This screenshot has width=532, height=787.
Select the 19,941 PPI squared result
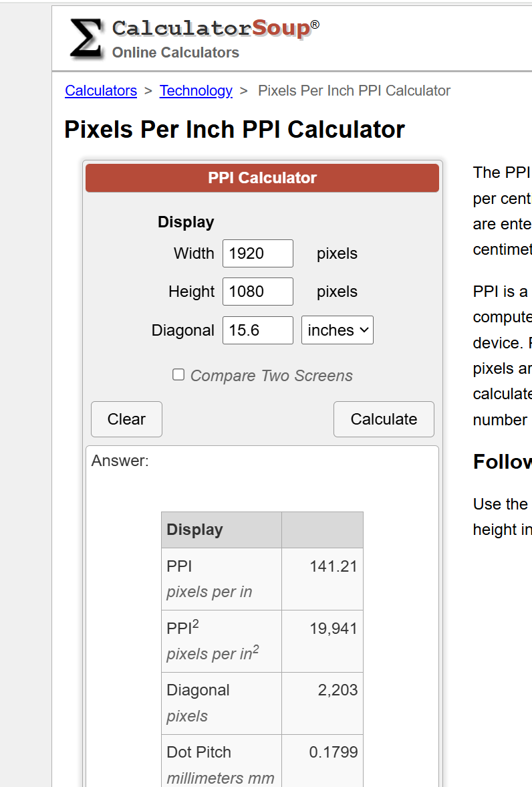point(334,628)
